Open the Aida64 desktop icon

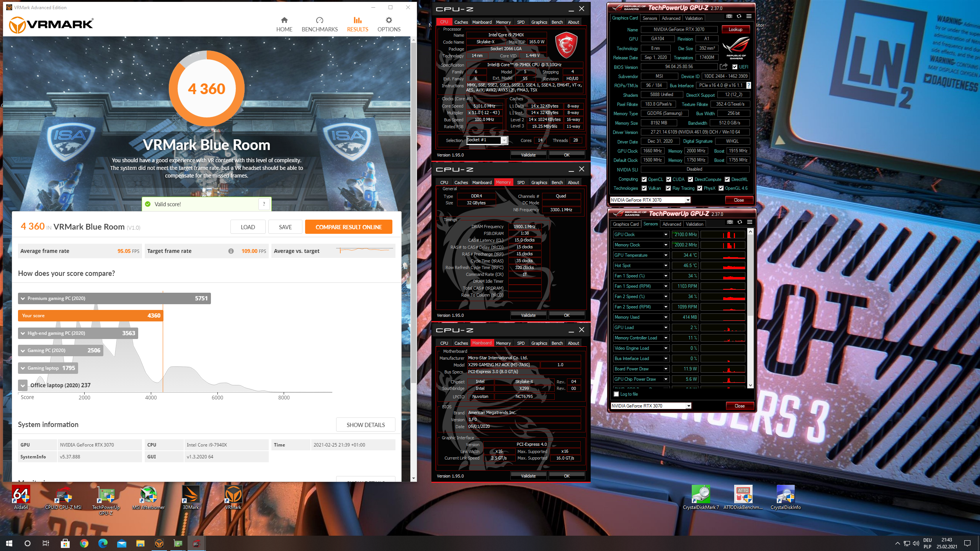coord(21,497)
